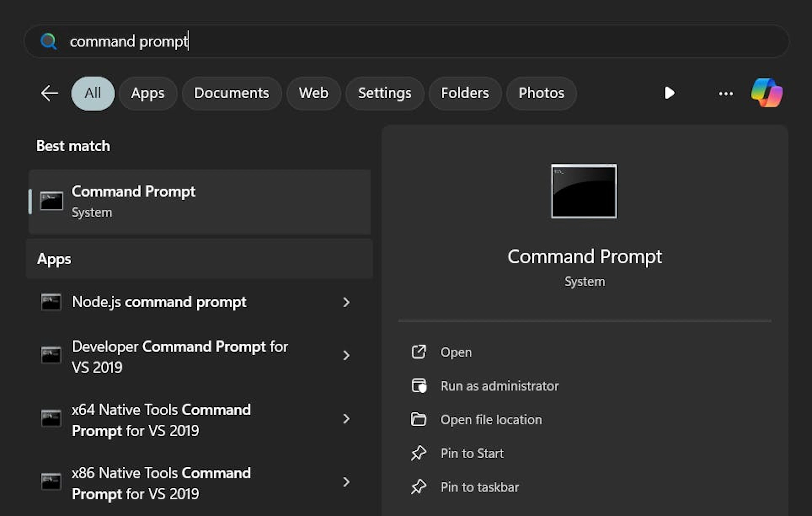The width and height of the screenshot is (812, 516).
Task: Click the Node.js command prompt icon
Action: point(51,302)
